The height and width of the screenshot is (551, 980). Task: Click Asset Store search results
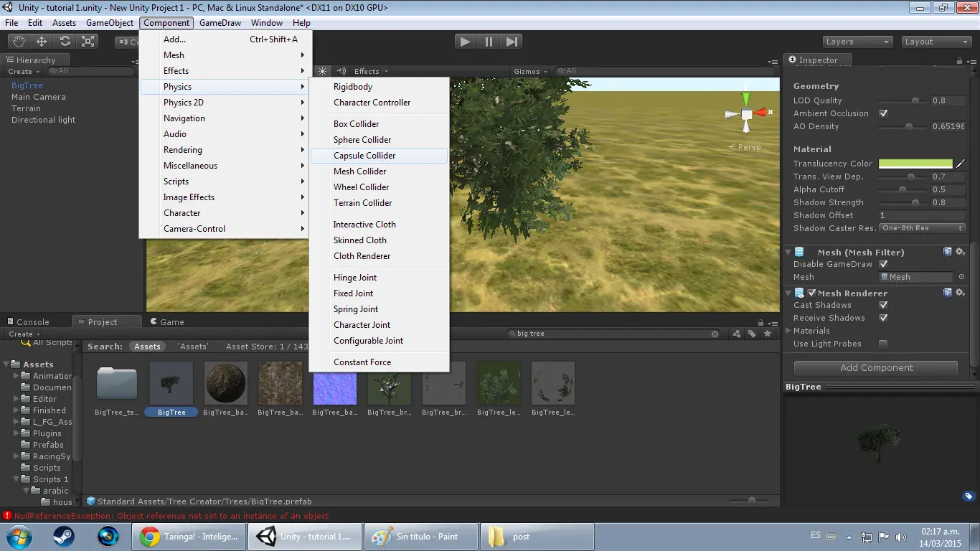pyautogui.click(x=267, y=347)
